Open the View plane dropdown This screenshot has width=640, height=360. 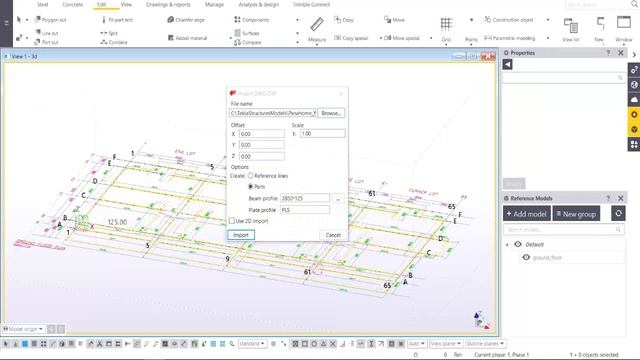(446, 344)
